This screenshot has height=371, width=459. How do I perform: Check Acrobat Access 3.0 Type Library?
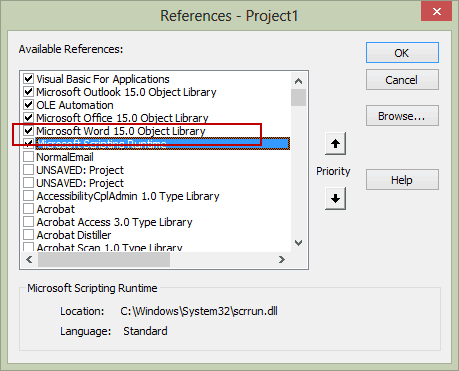(28, 222)
